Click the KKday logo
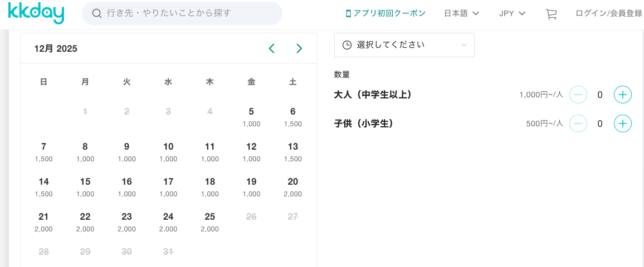This screenshot has width=644, height=267. tap(36, 13)
